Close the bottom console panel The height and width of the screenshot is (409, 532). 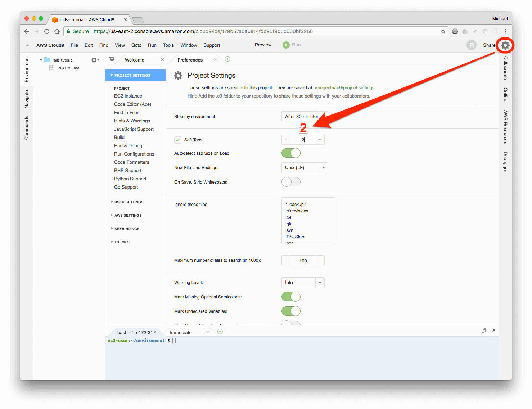[494, 330]
